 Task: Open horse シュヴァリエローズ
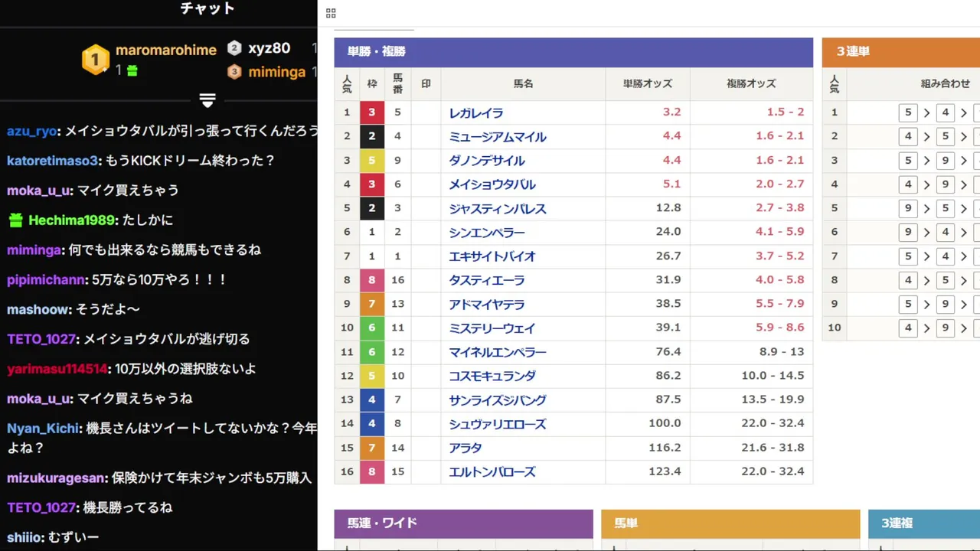[498, 425]
